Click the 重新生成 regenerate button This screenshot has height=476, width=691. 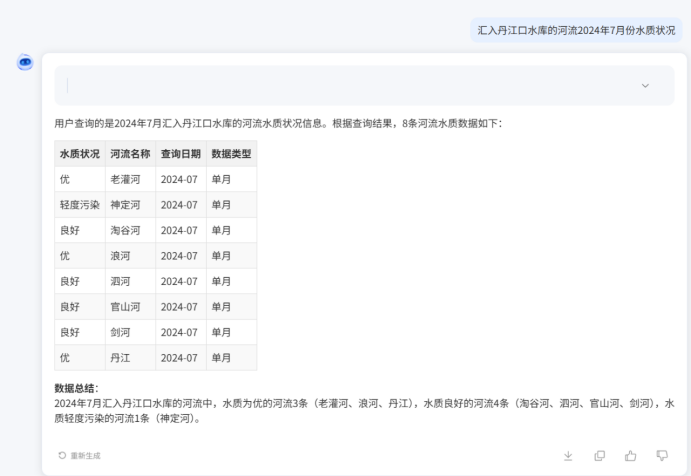(x=79, y=455)
